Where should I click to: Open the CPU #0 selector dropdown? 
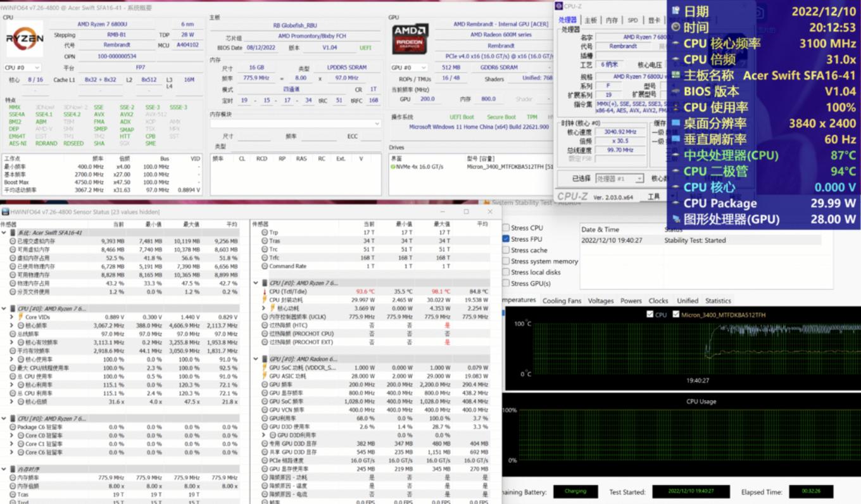coord(23,68)
